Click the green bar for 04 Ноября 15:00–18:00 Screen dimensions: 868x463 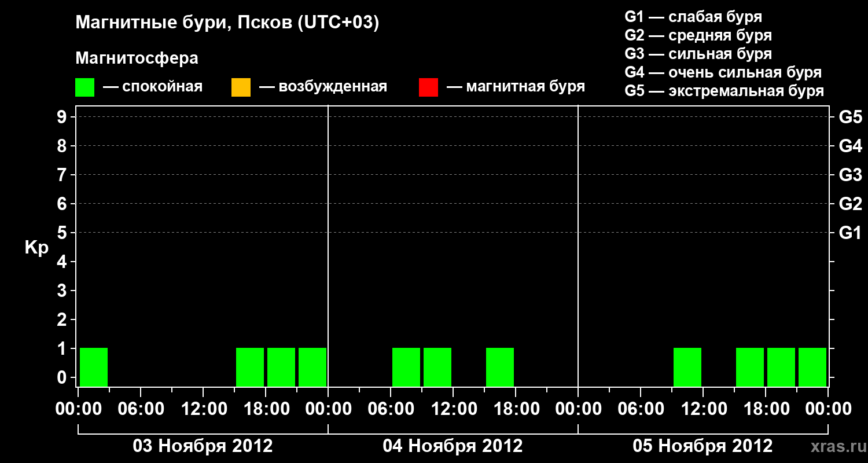point(500,367)
